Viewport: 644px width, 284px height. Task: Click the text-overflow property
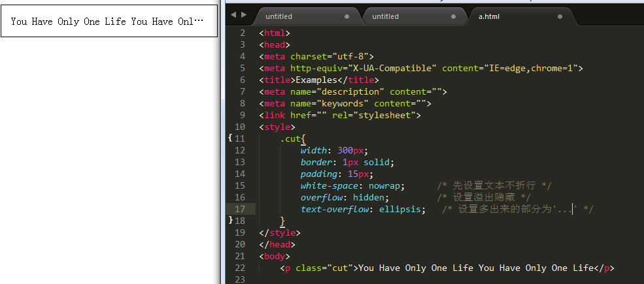tap(335, 210)
